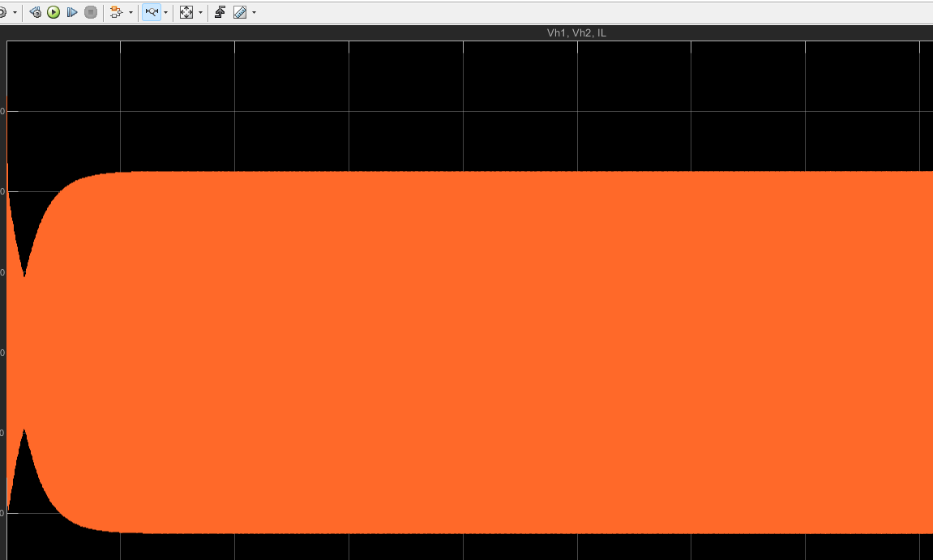Click the triggers icon
The height and width of the screenshot is (560, 933).
(220, 12)
